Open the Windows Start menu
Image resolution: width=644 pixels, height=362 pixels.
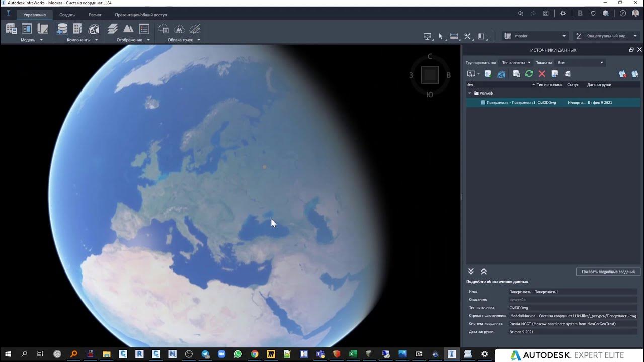click(8, 354)
